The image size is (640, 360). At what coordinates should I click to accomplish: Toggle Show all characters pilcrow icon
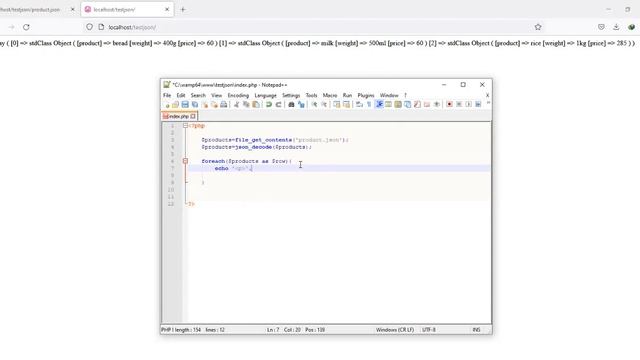[369, 105]
